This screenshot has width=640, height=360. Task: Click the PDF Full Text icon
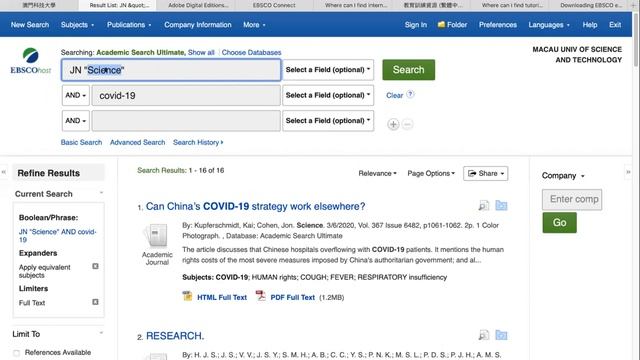tap(260, 296)
